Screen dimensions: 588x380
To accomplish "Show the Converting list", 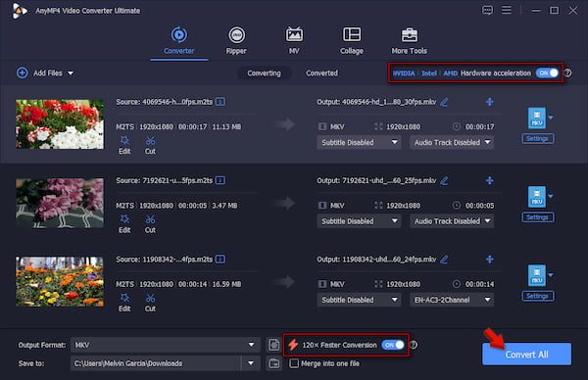I will (x=264, y=73).
